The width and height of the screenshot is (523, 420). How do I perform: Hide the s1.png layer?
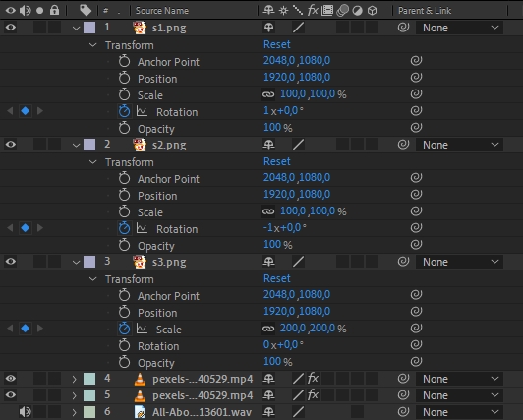(x=11, y=27)
